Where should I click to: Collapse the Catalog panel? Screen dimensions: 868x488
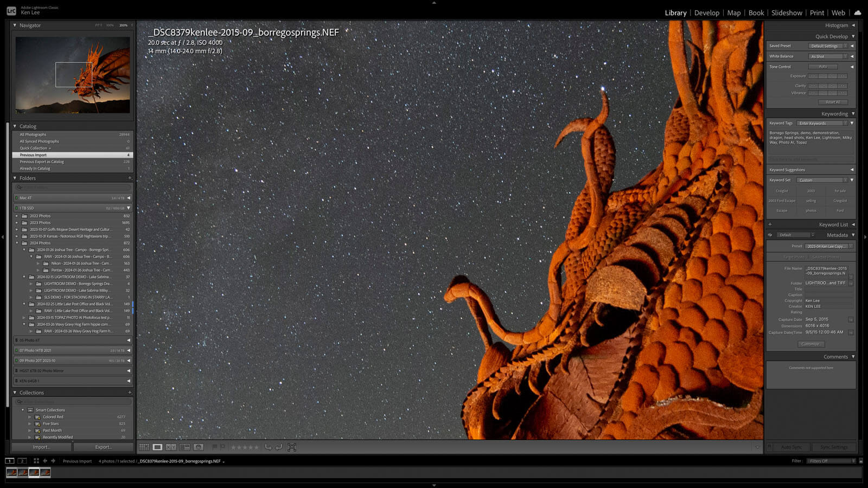15,126
